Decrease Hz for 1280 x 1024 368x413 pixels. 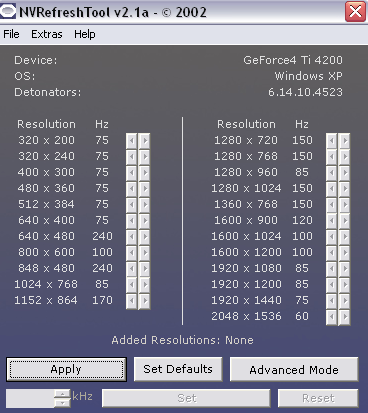[x=332, y=189]
